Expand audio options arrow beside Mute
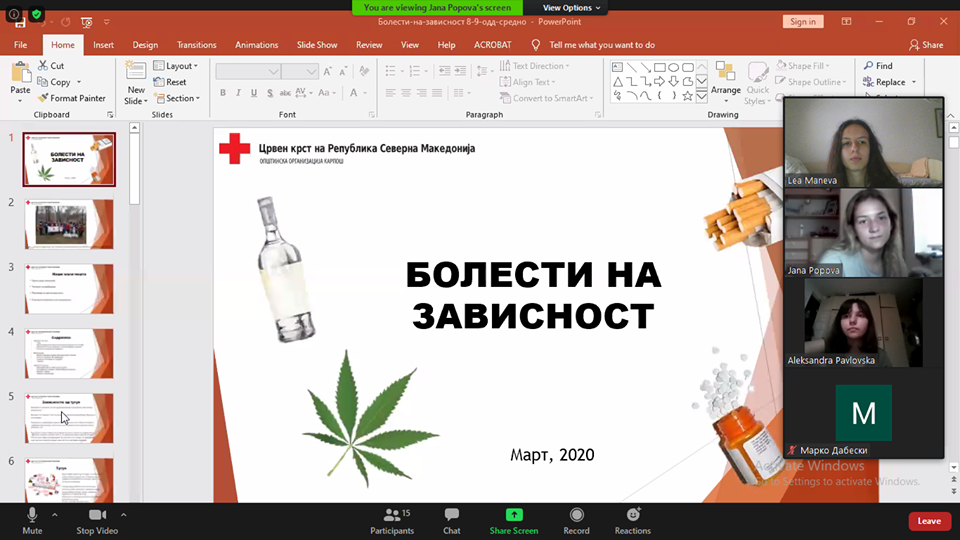The width and height of the screenshot is (960, 540). (x=54, y=514)
